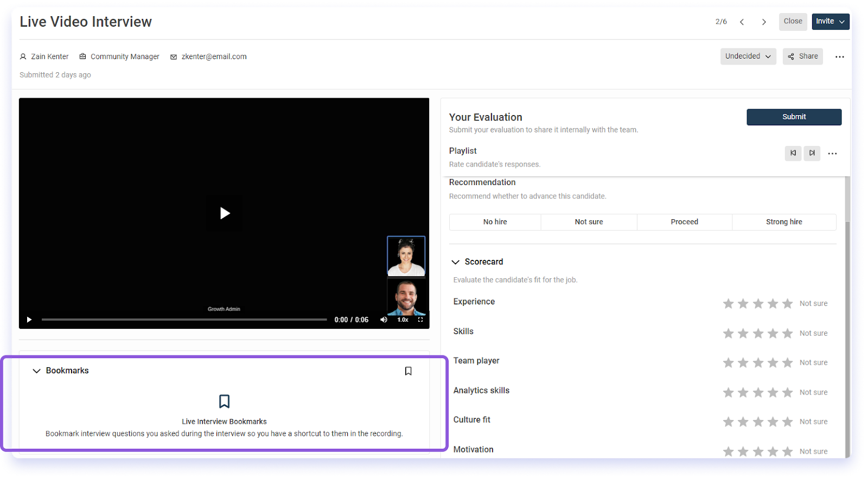This screenshot has width=868, height=478.
Task: Open the Invite dropdown menu
Action: point(830,22)
